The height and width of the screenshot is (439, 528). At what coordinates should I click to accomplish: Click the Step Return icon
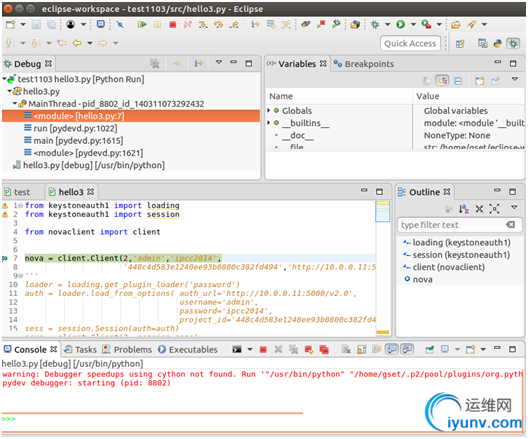click(234, 25)
